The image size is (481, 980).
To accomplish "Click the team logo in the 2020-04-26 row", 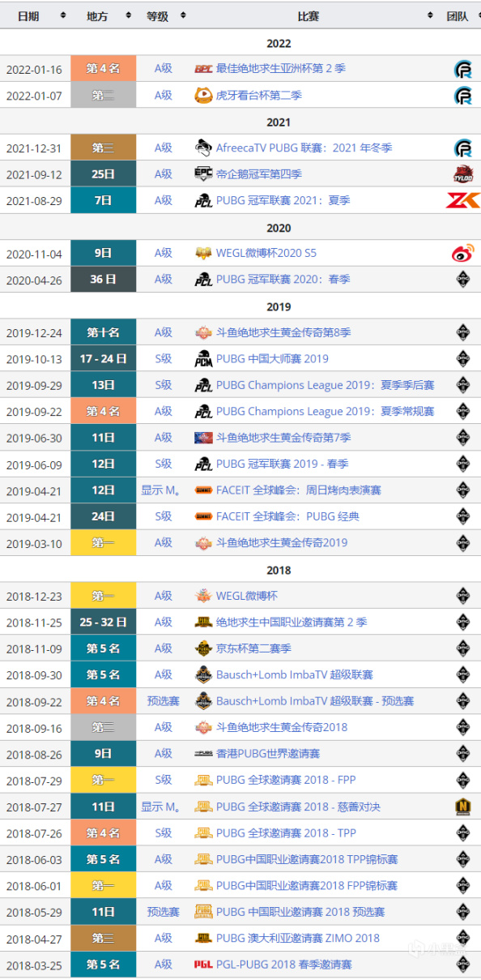I will (x=463, y=280).
